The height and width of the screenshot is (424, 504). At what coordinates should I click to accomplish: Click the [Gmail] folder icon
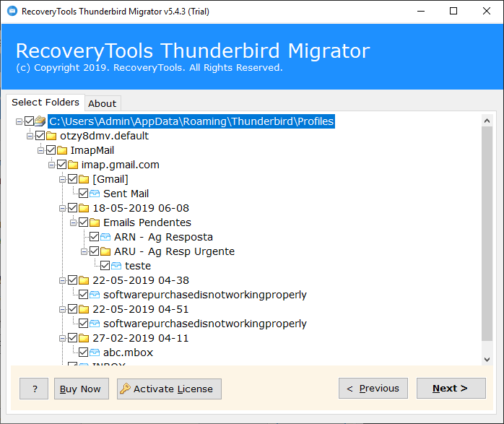84,179
